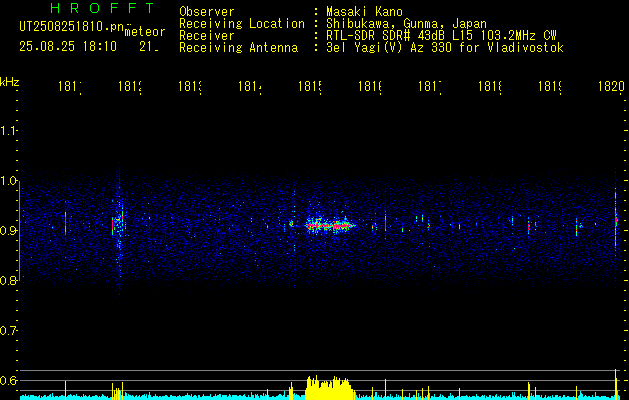Viewport: 629px width, 400px height.
Task: Click the tallest yellow spike at the level graph's end
Action: (616, 384)
